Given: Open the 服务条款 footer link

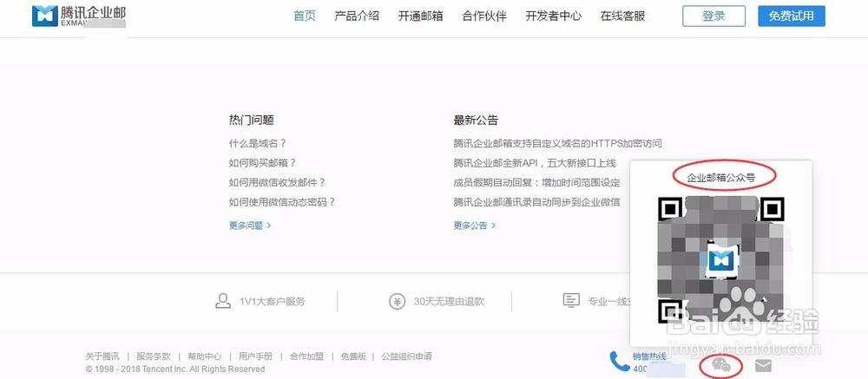Looking at the screenshot, I should click(154, 356).
